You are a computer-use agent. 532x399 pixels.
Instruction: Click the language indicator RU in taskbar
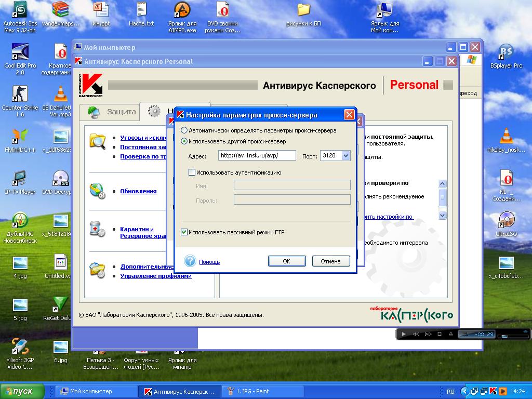pyautogui.click(x=450, y=391)
